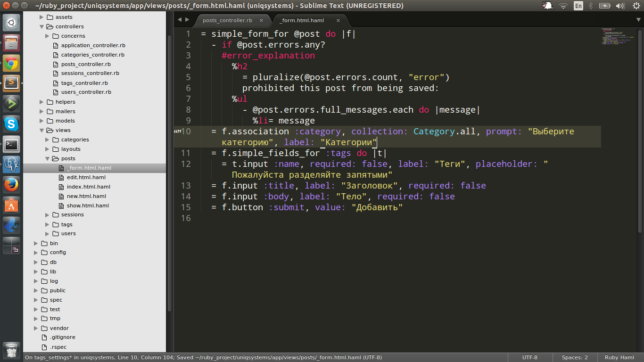644x362 pixels.
Task: Go to next tab arrow
Action: tap(187, 20)
